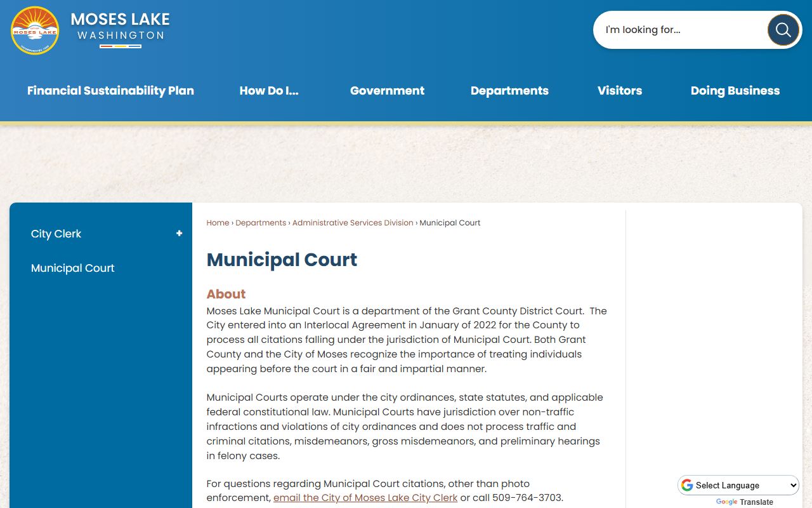
Task: Click the search magnifier icon button
Action: (x=783, y=30)
